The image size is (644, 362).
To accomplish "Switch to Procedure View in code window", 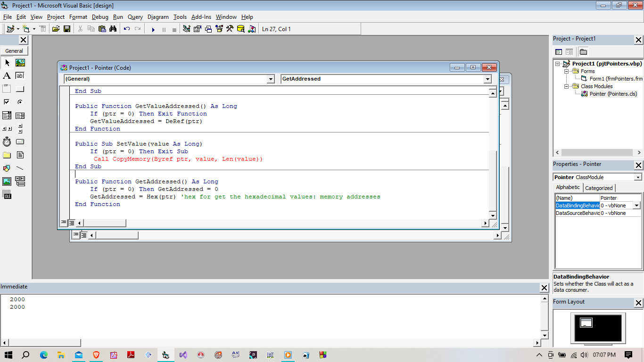I will (x=64, y=222).
